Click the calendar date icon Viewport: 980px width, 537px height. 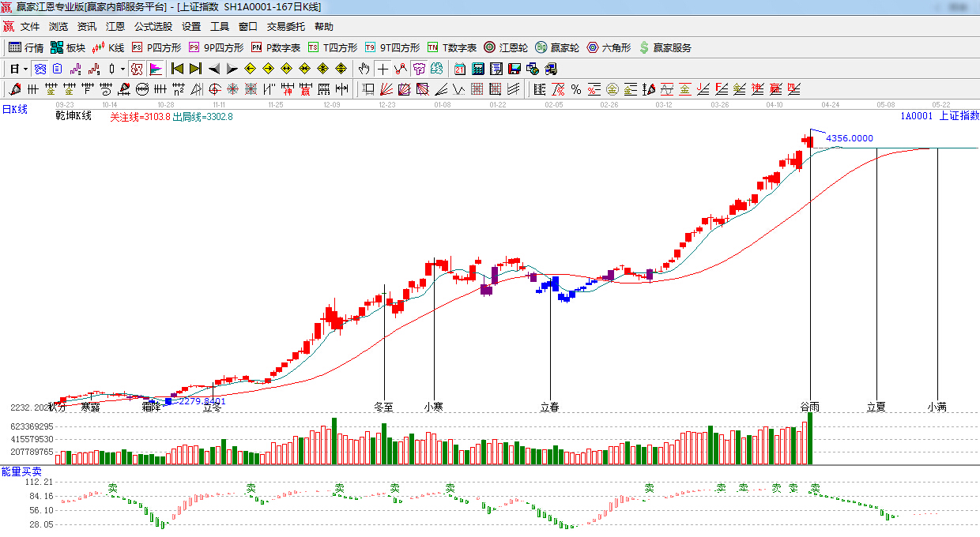click(459, 69)
